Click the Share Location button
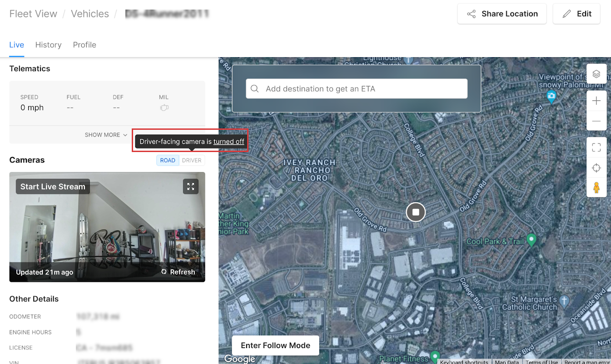Screen dimensions: 611x364 click(502, 14)
